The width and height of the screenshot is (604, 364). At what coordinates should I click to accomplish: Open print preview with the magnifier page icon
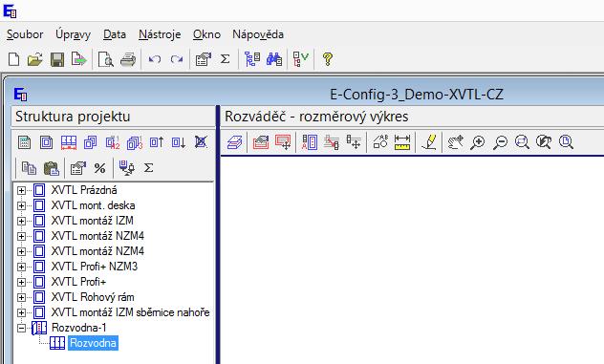(106, 59)
